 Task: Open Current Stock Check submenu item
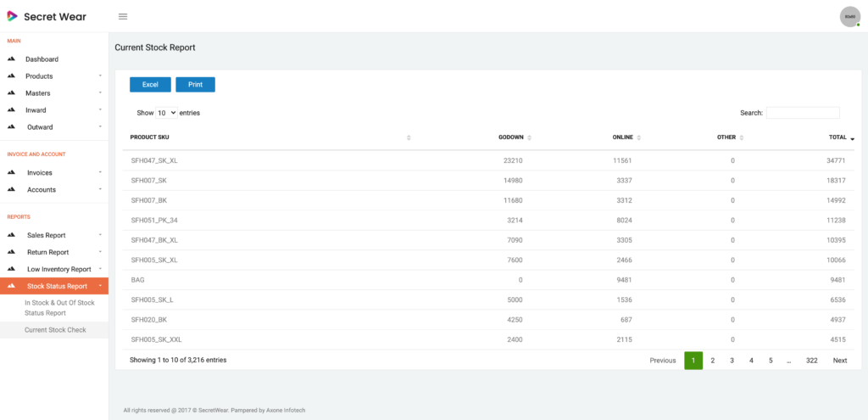[x=55, y=330]
